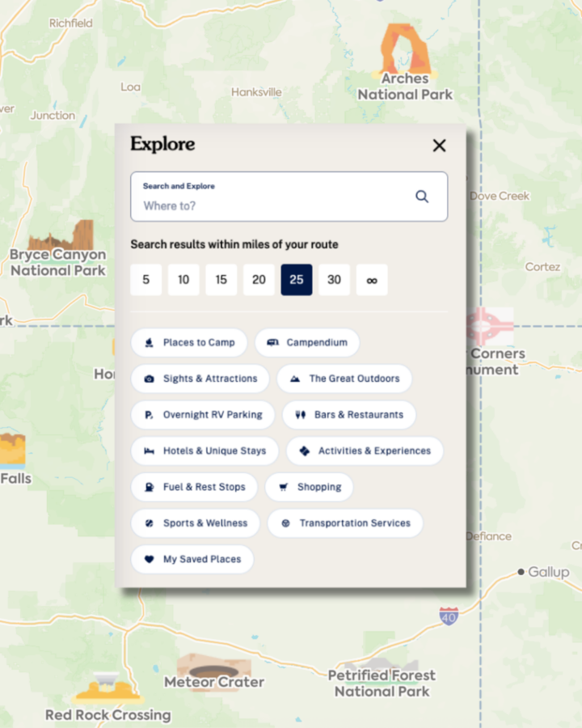
Task: Click the Interstate 40 shield on map
Action: click(x=449, y=616)
